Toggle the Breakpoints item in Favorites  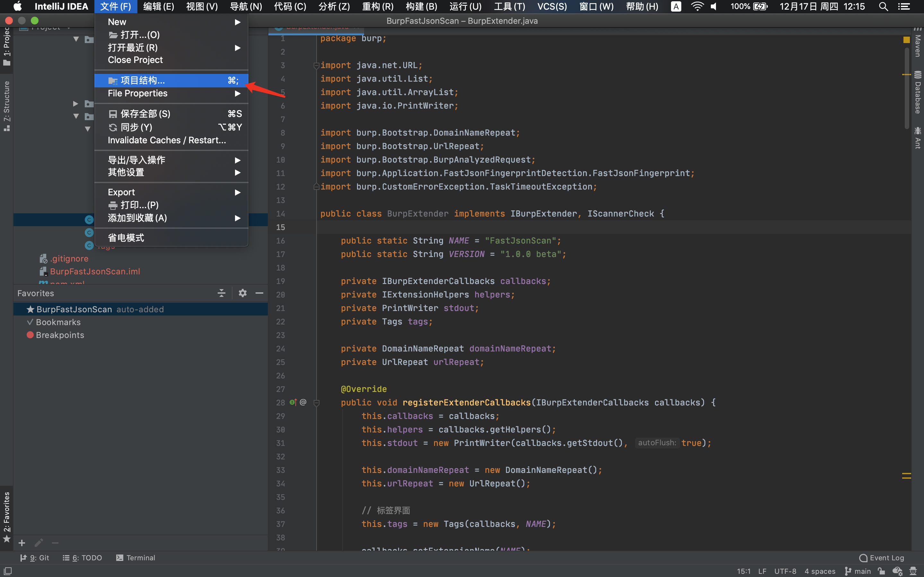60,335
